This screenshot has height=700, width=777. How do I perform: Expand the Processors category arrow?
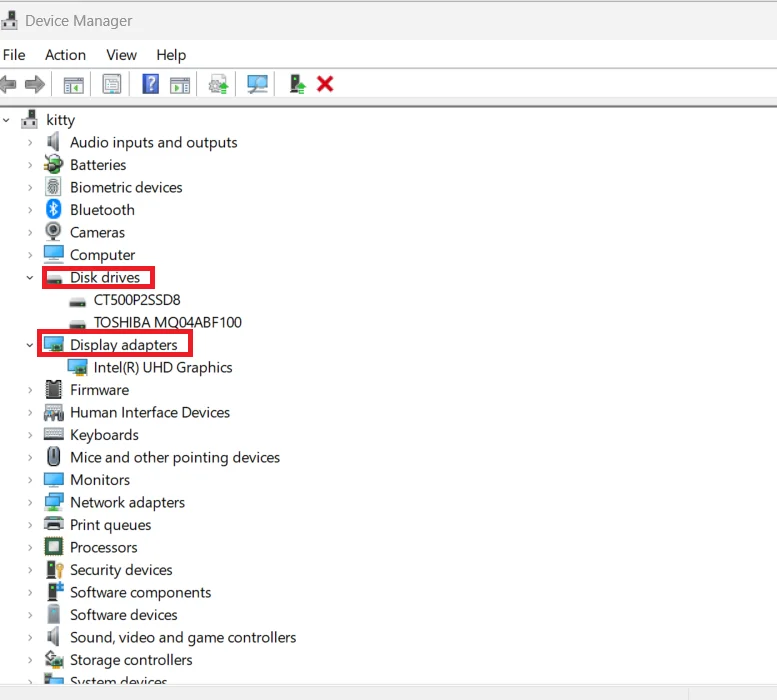tap(30, 548)
